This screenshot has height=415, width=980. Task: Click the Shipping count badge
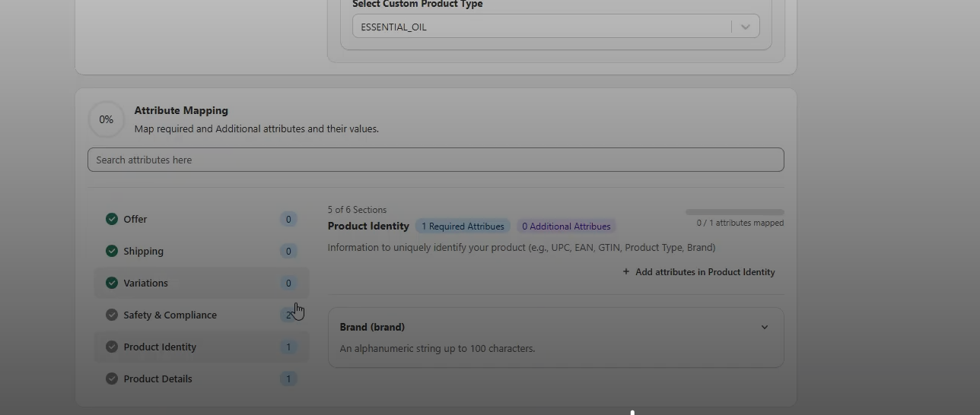288,251
